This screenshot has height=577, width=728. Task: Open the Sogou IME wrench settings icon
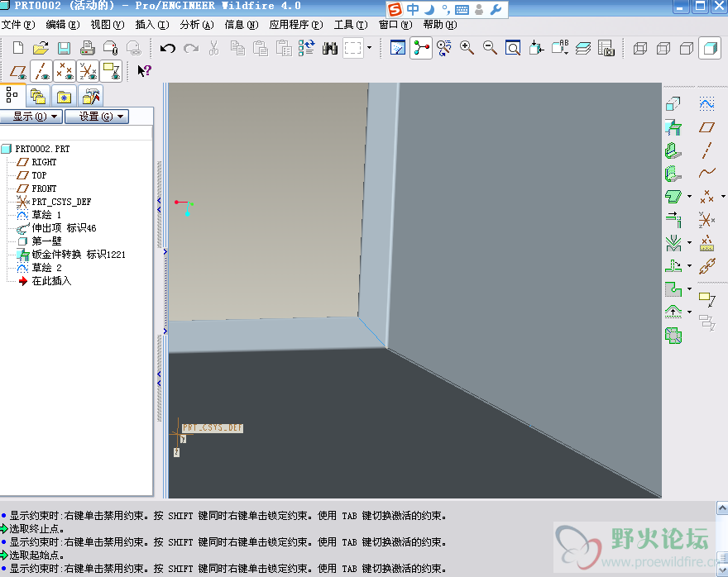[x=496, y=9]
